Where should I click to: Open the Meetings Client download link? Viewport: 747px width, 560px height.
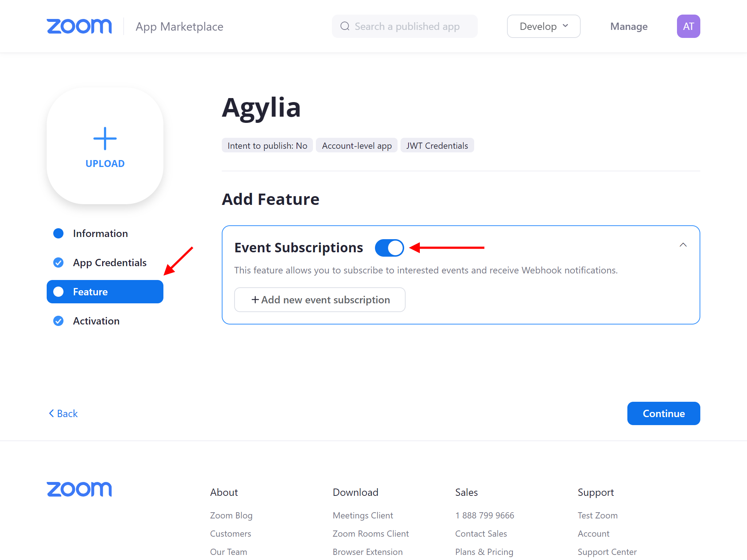coord(363,515)
